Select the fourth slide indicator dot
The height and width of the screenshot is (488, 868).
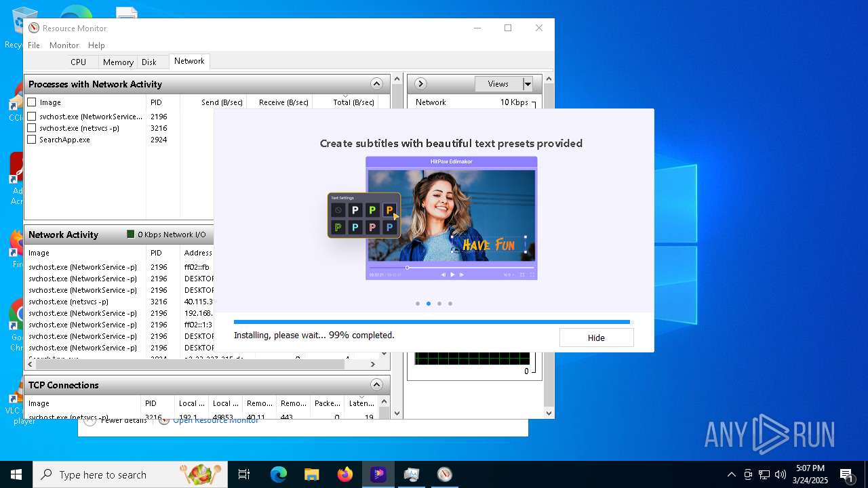point(450,304)
